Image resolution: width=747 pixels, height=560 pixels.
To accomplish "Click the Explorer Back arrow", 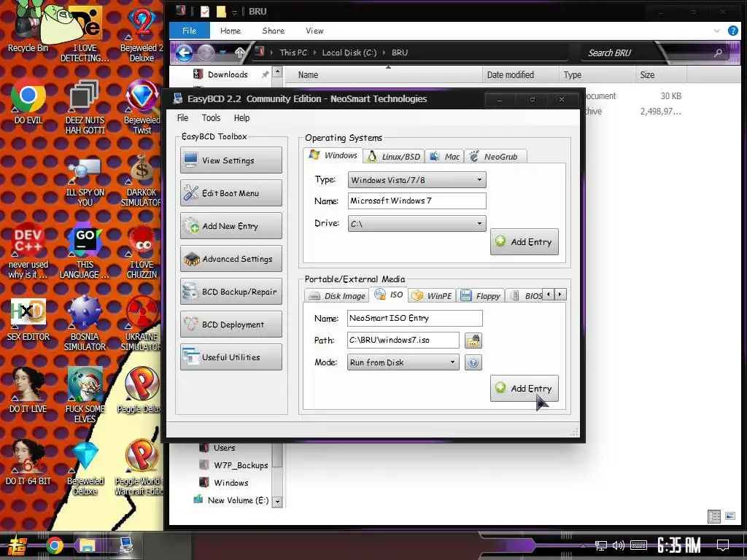I will pos(185,52).
